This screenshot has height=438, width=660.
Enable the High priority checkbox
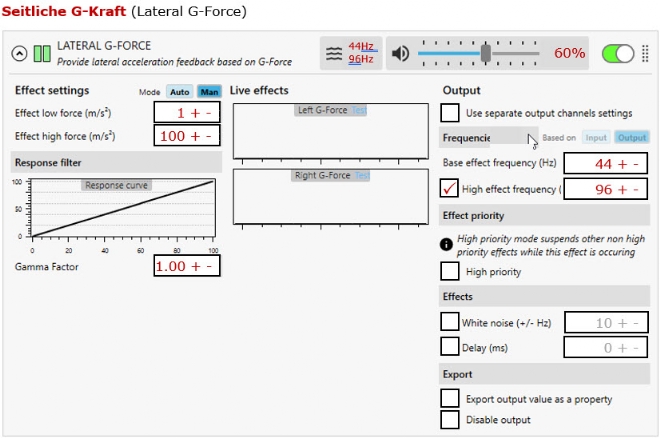(451, 271)
